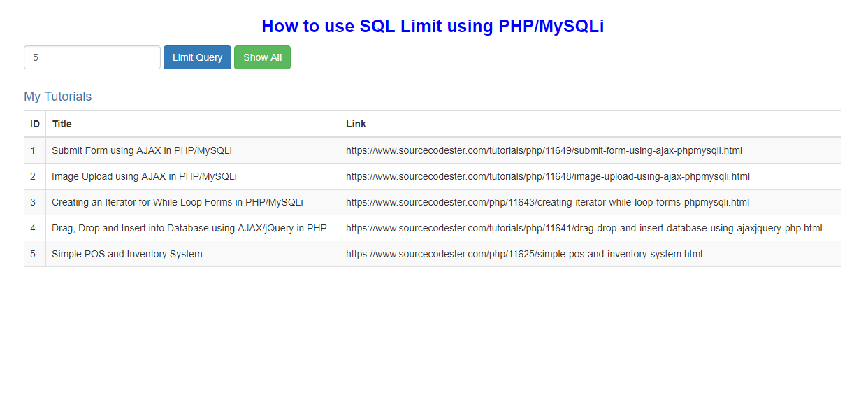Image resolution: width=868 pixels, height=407 pixels.
Task: Click the creating-iterator-while-loop-forms URL
Action: click(x=547, y=202)
